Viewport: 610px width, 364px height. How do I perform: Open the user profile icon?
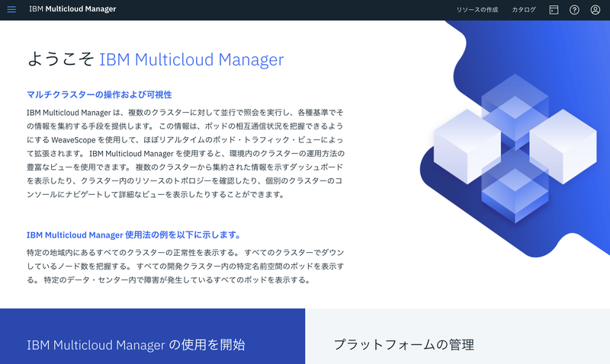click(x=596, y=10)
